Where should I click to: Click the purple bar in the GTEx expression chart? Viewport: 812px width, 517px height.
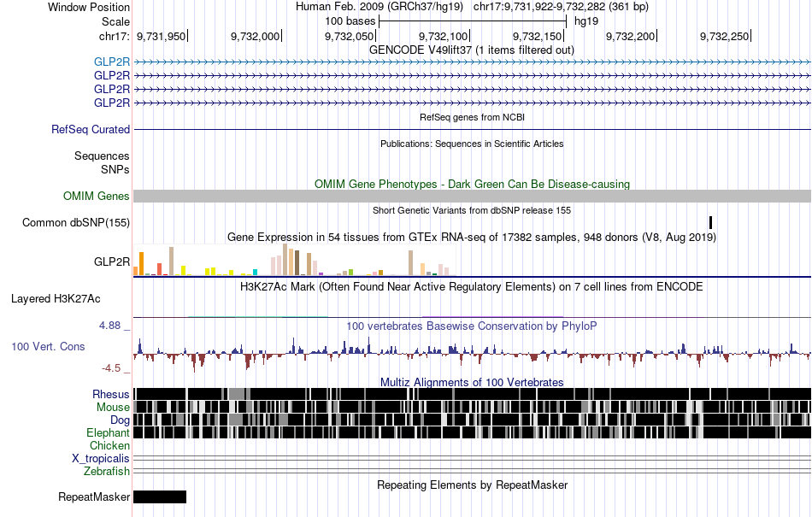click(321, 273)
